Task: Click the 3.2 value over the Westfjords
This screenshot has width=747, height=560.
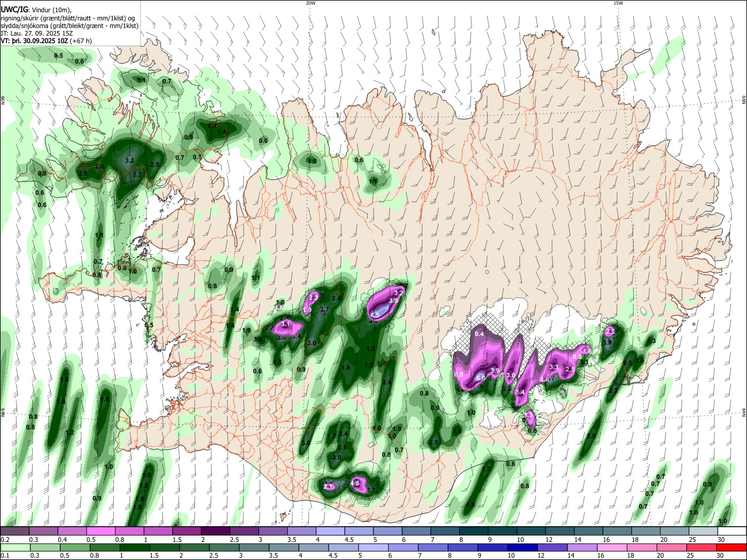Action: pos(130,160)
